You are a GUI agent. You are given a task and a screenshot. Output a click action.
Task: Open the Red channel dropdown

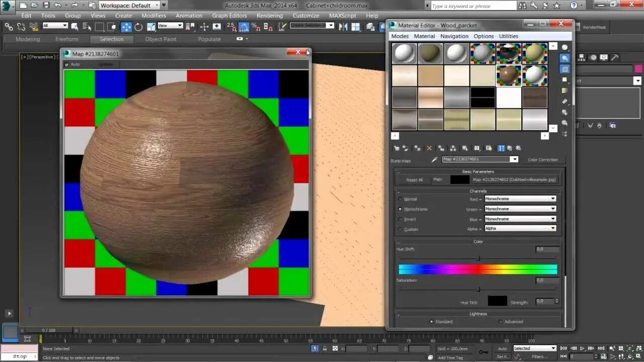pyautogui.click(x=520, y=199)
